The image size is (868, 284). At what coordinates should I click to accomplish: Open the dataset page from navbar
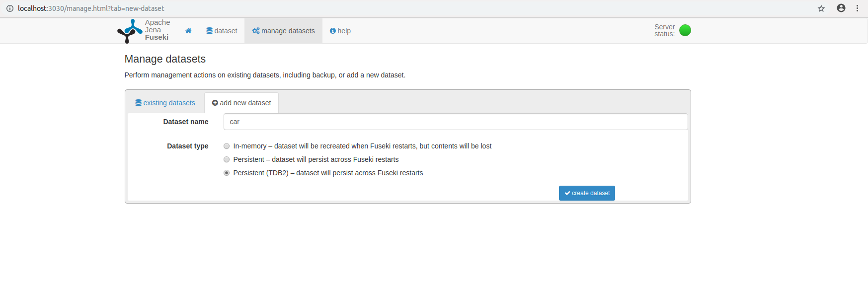(x=222, y=31)
